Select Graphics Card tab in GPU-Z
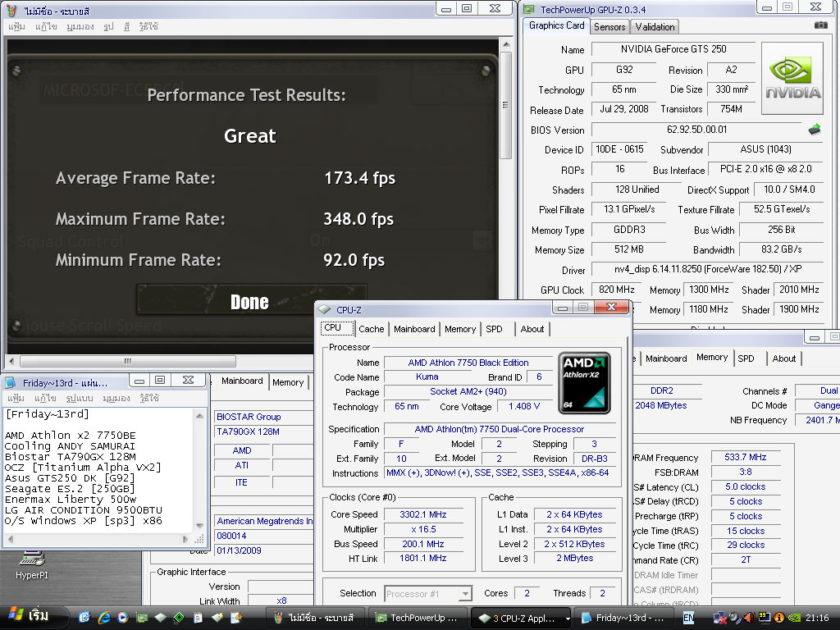 556,25
